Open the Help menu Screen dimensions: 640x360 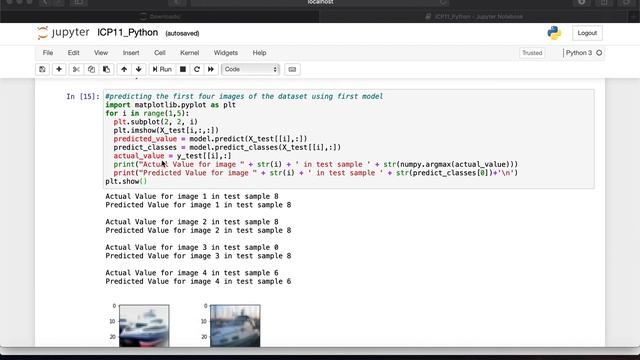259,53
